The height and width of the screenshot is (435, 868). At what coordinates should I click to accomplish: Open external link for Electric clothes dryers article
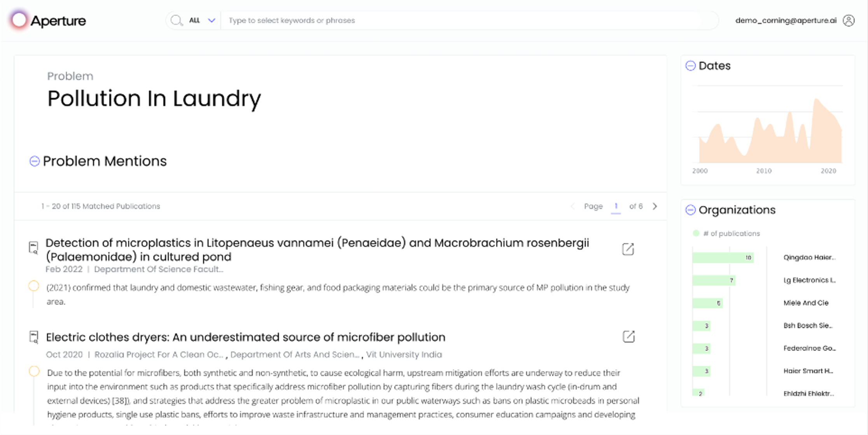pyautogui.click(x=628, y=337)
